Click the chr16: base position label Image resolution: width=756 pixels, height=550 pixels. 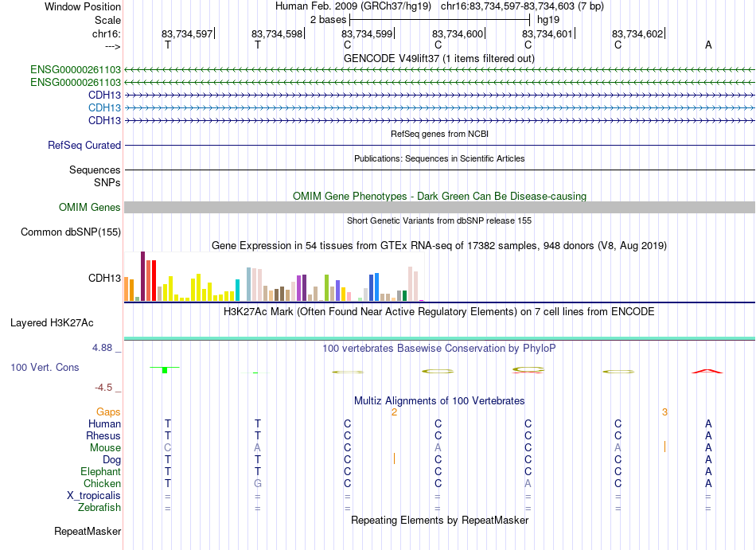click(106, 33)
